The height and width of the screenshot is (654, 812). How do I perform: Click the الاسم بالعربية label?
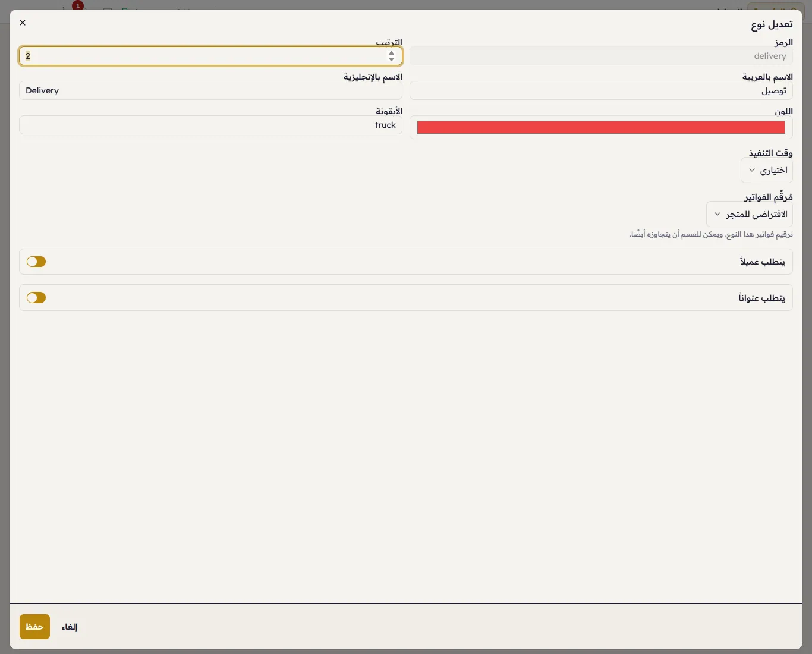767,77
